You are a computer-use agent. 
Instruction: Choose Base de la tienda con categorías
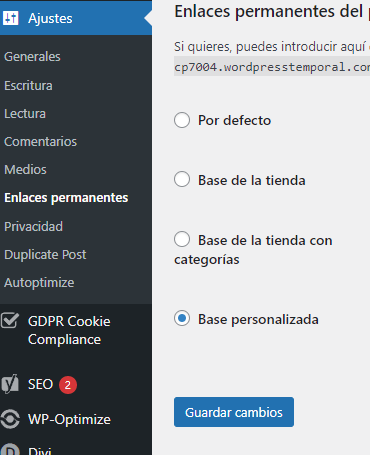[x=182, y=239]
